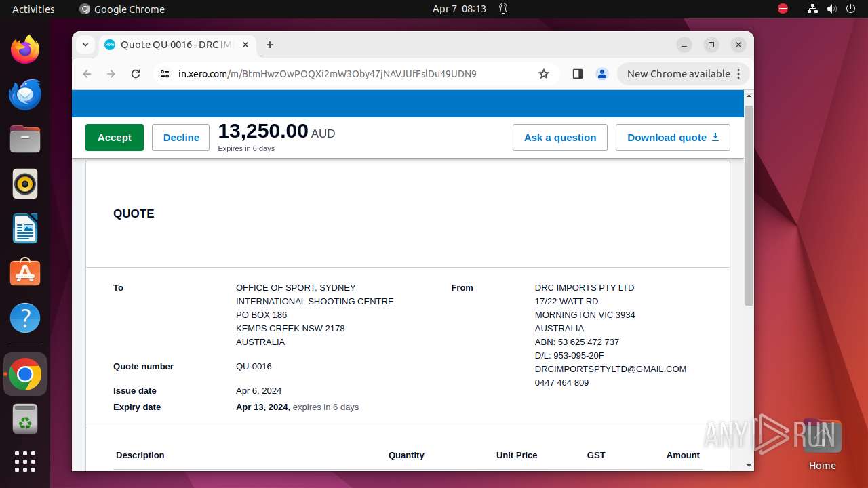Click the Amount column header

(683, 455)
